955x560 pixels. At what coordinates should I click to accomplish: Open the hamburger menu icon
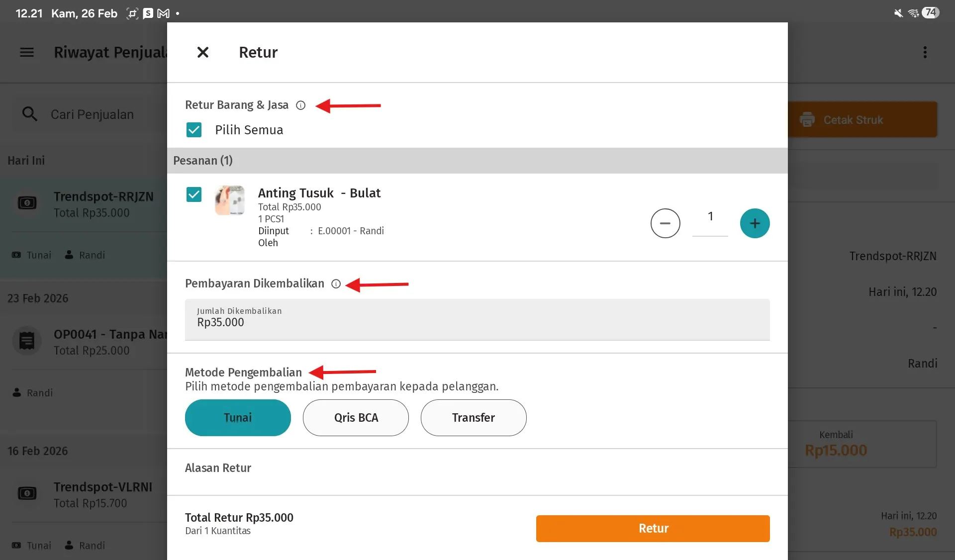[27, 52]
